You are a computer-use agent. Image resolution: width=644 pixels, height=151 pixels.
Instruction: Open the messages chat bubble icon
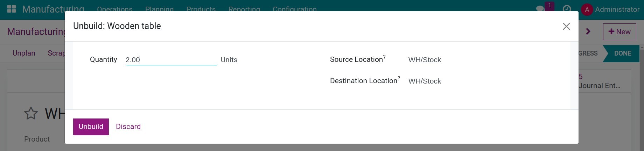pyautogui.click(x=540, y=9)
